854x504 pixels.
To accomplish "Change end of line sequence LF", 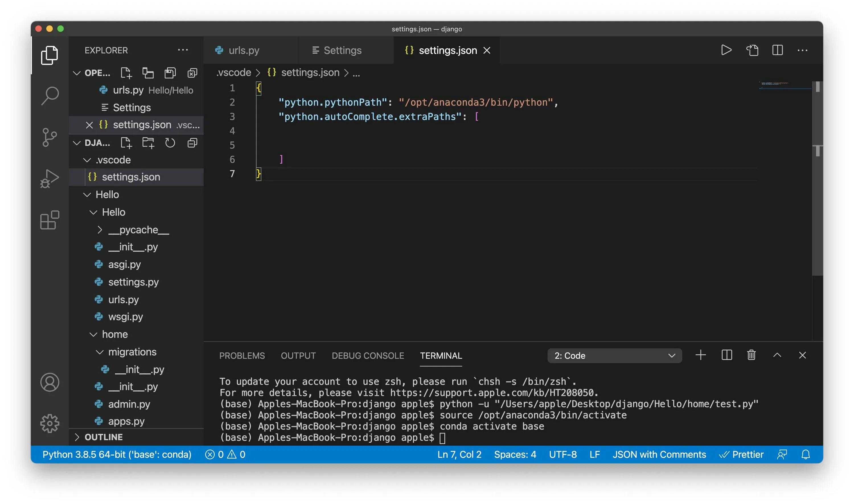I will [594, 454].
